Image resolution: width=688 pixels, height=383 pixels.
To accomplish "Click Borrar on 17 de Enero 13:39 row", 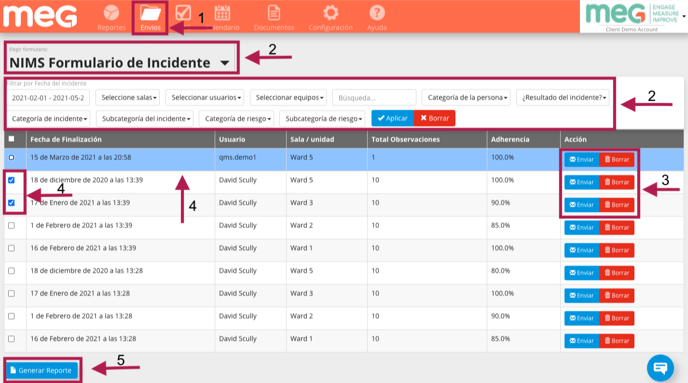I will point(616,205).
